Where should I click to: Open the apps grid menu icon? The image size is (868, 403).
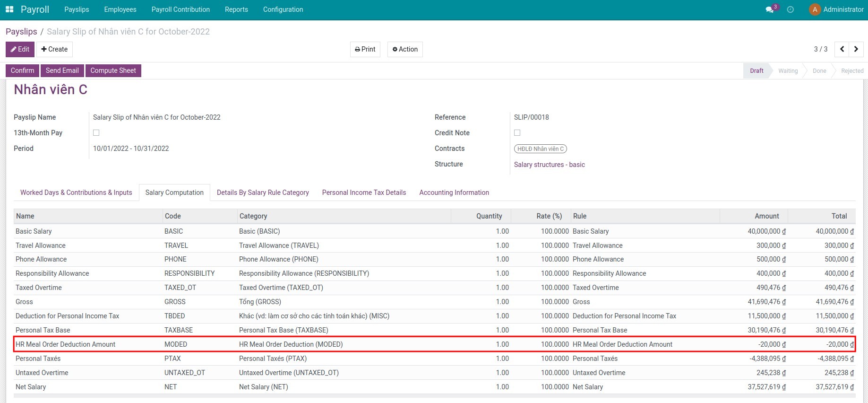(9, 9)
